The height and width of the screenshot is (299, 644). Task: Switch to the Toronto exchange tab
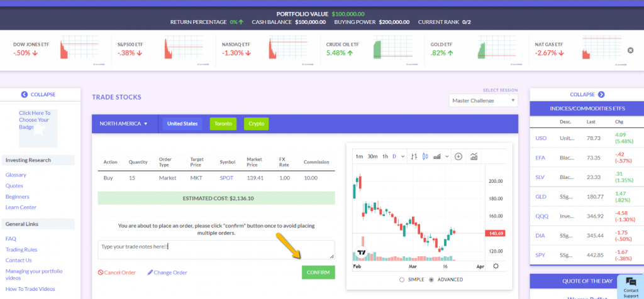pos(223,124)
